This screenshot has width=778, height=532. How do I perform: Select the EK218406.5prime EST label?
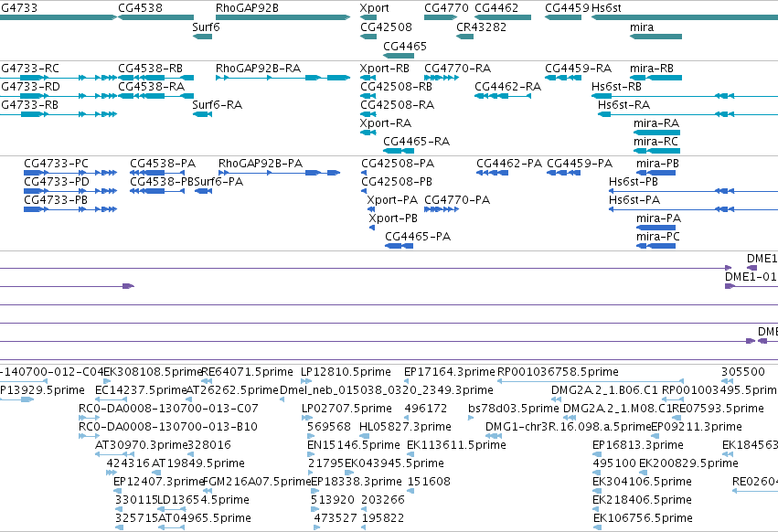tap(642, 500)
